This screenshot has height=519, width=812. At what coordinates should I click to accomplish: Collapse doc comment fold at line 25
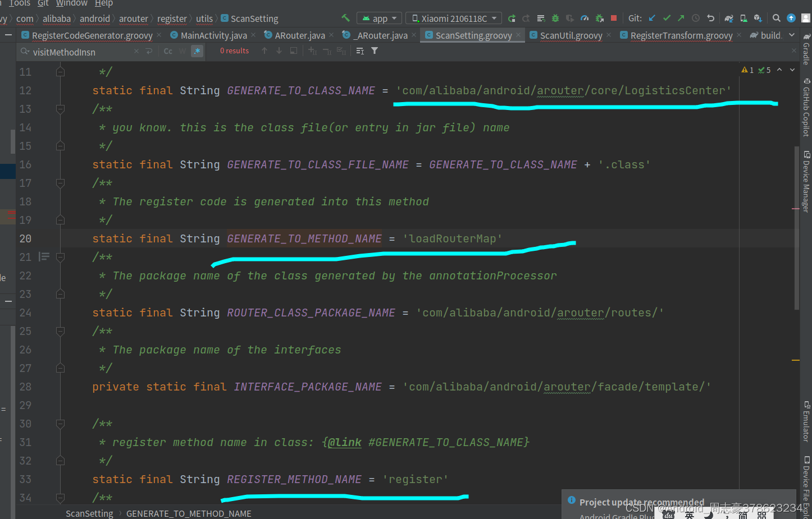click(x=60, y=331)
